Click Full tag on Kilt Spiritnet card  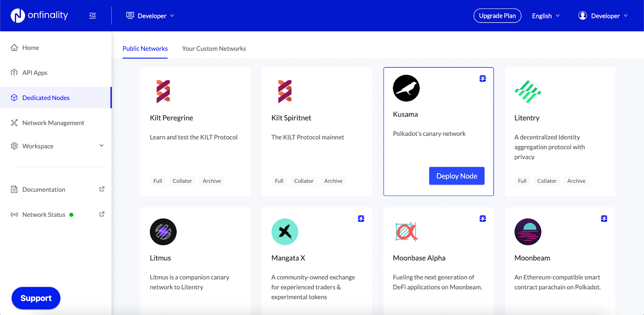[x=279, y=181]
